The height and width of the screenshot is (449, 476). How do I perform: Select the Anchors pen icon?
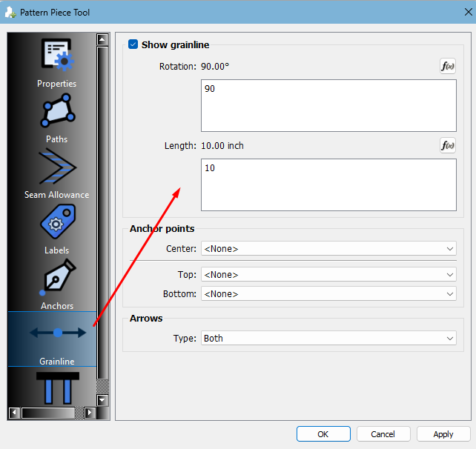(x=57, y=279)
